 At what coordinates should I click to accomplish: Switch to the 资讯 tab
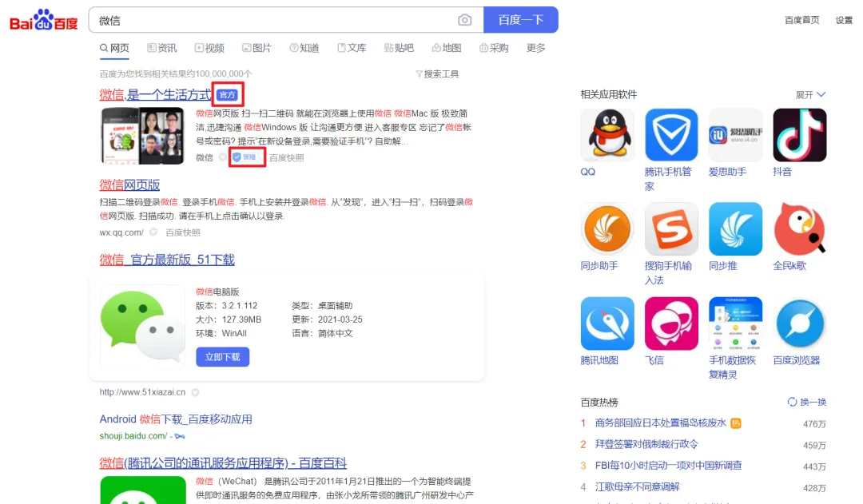tap(161, 48)
